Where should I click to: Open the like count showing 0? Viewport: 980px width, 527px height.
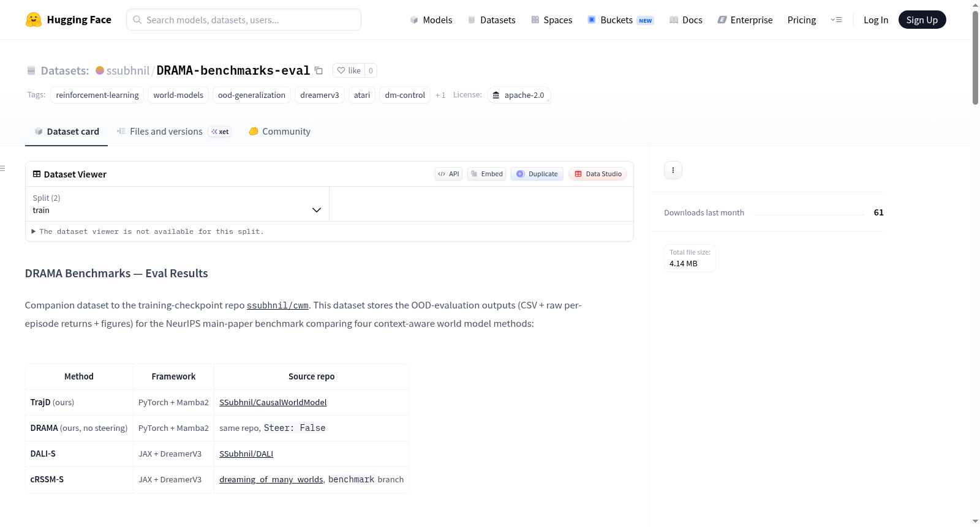point(371,70)
